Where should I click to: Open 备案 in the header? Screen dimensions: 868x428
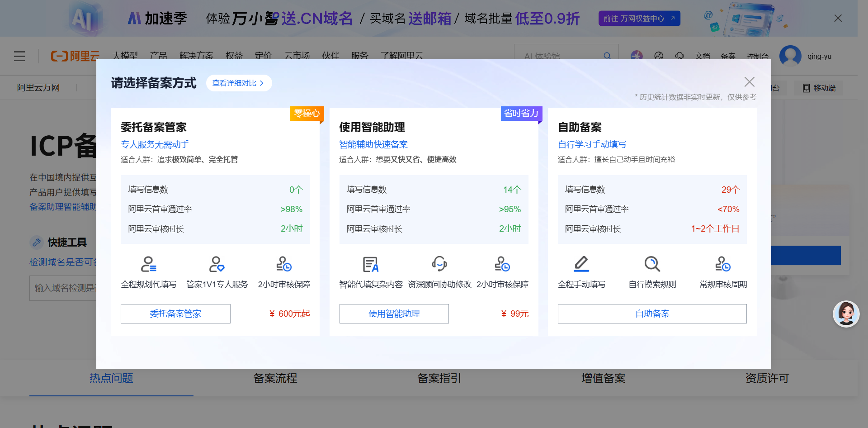tap(728, 56)
